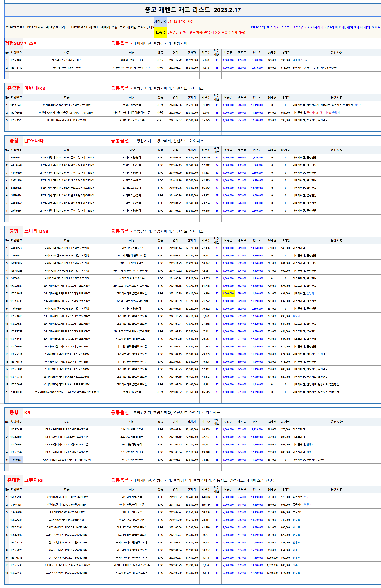Select vehicle number cell "128호2939"
The image size is (381, 588).
click(16, 497)
